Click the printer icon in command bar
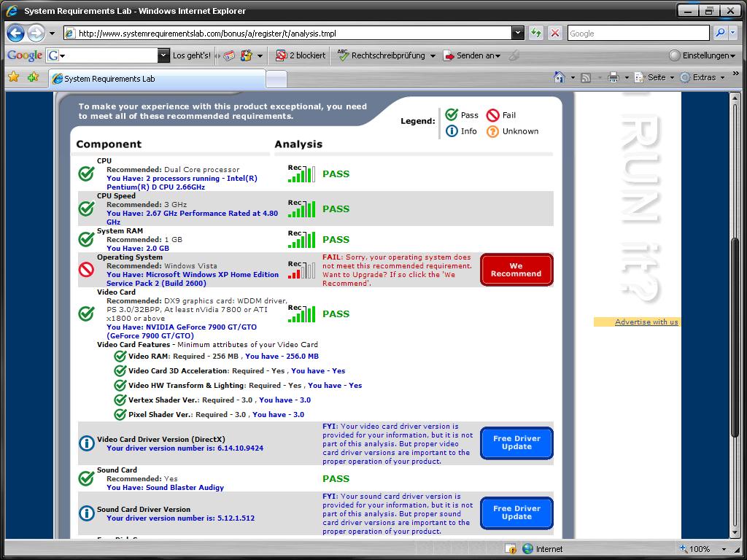This screenshot has width=747, height=560. coord(614,77)
